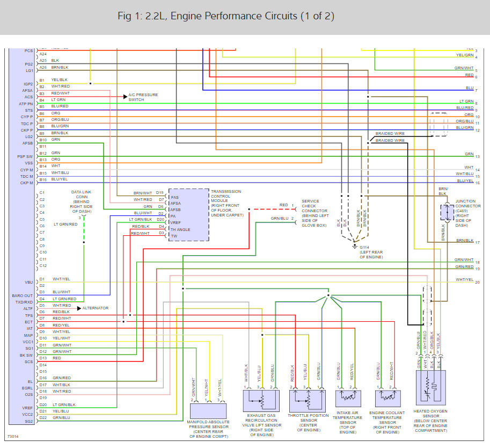Click the TH ANGLE pin in control module
Screen dimensions: 490x448
point(180,229)
